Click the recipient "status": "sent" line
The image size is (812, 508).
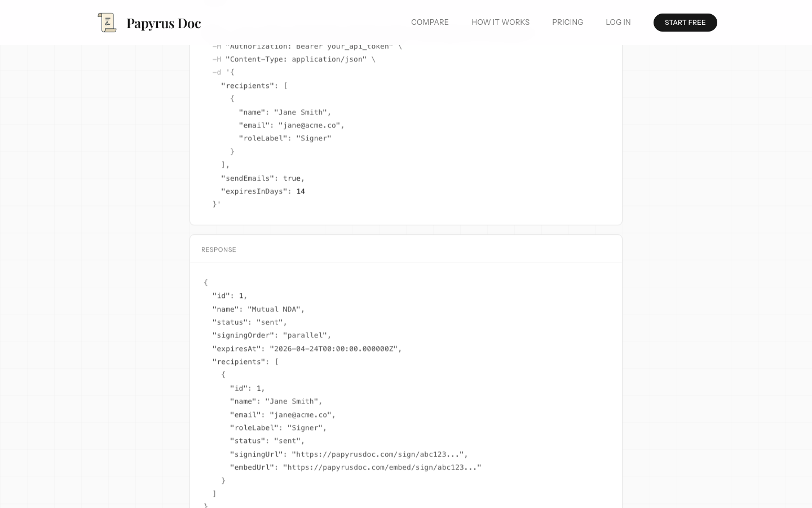coord(267,441)
